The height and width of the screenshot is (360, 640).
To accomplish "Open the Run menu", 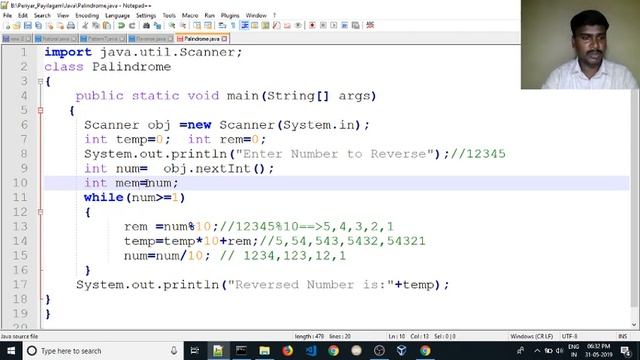I will 209,15.
